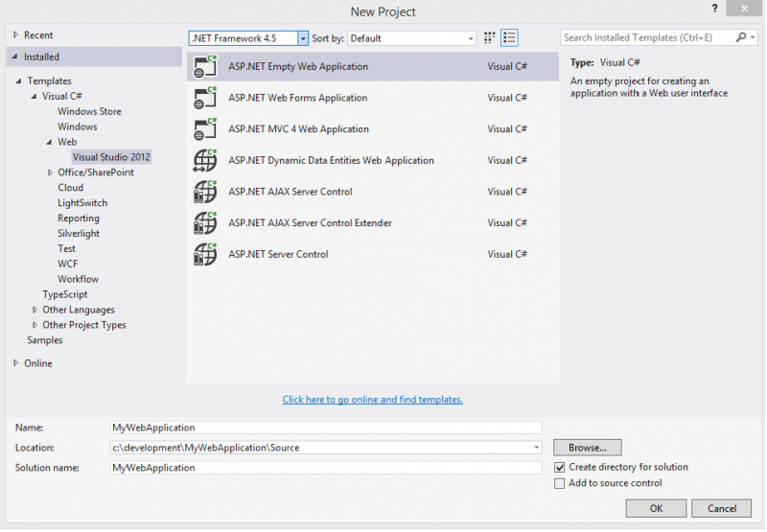
Task: Select the Samples tree item
Action: (44, 340)
